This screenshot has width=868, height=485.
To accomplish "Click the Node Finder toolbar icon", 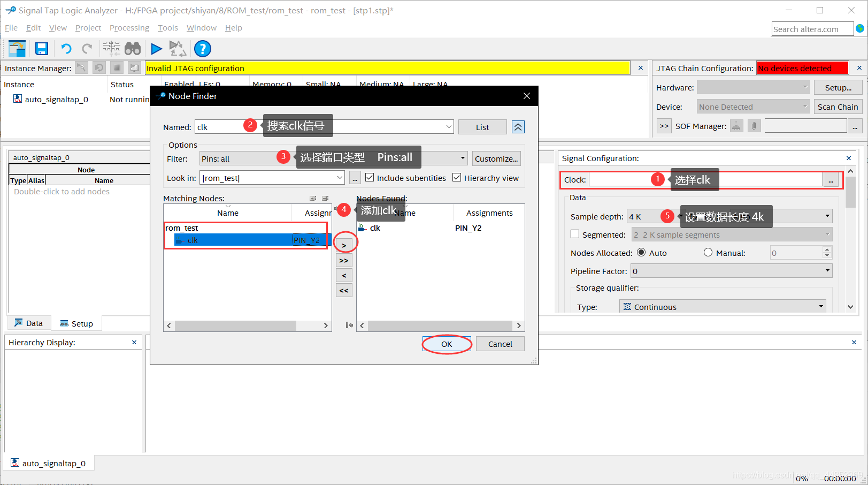I will pos(112,49).
